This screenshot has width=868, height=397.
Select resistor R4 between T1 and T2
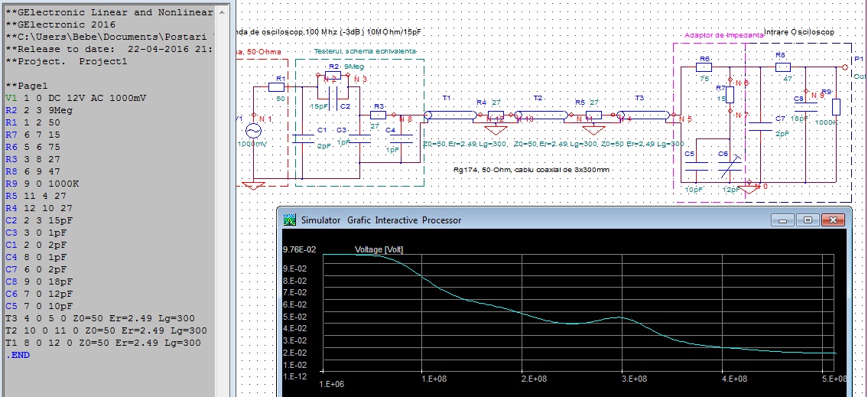pos(496,115)
